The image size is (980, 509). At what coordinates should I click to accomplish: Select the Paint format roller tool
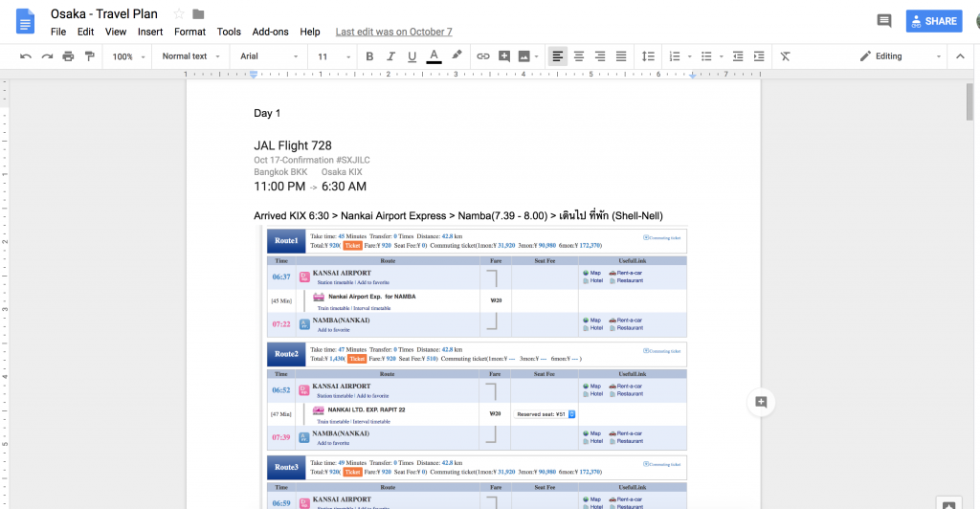pyautogui.click(x=89, y=56)
